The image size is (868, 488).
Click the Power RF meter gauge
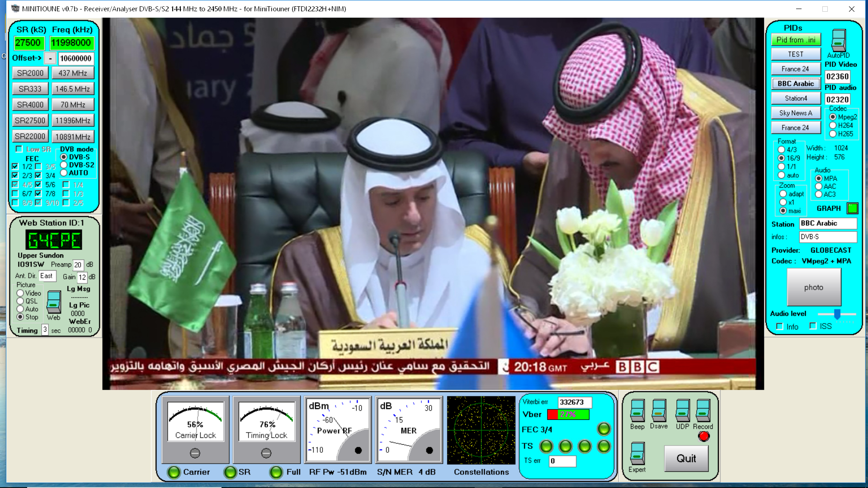coord(338,430)
